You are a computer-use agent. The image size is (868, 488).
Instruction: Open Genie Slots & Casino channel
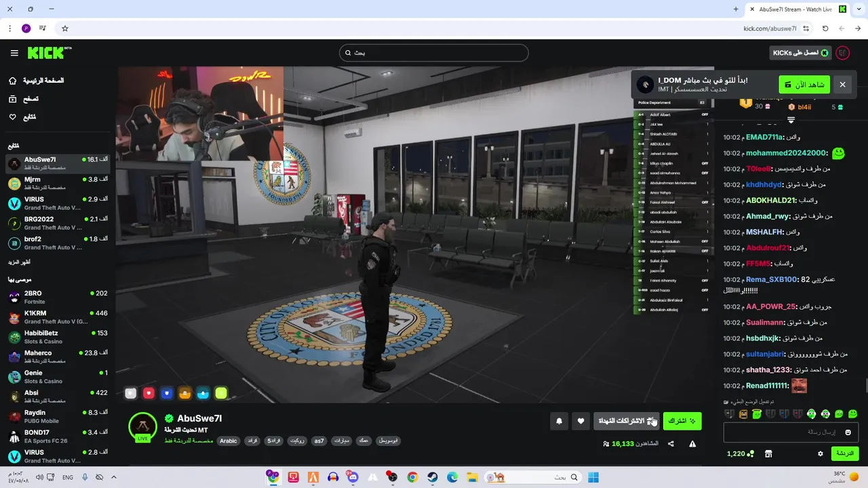point(58,377)
